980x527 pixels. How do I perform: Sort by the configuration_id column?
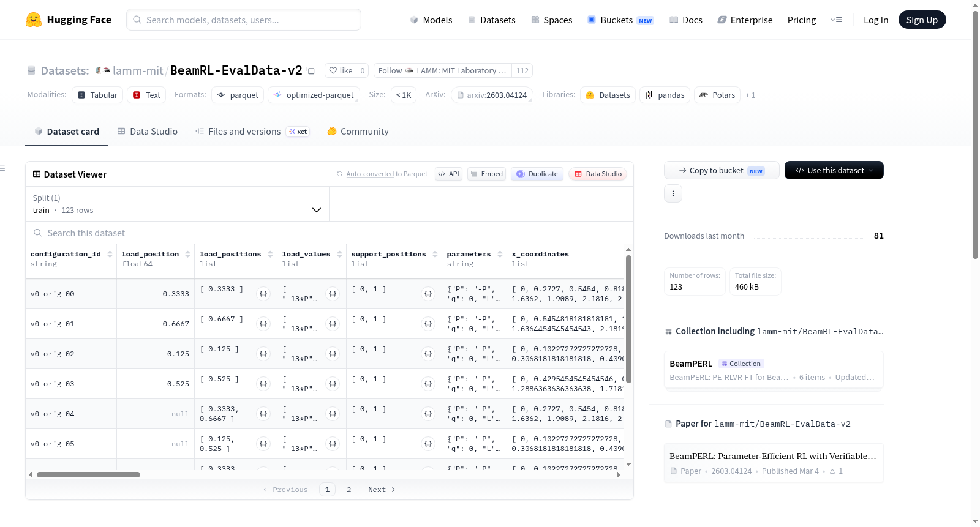click(x=110, y=254)
